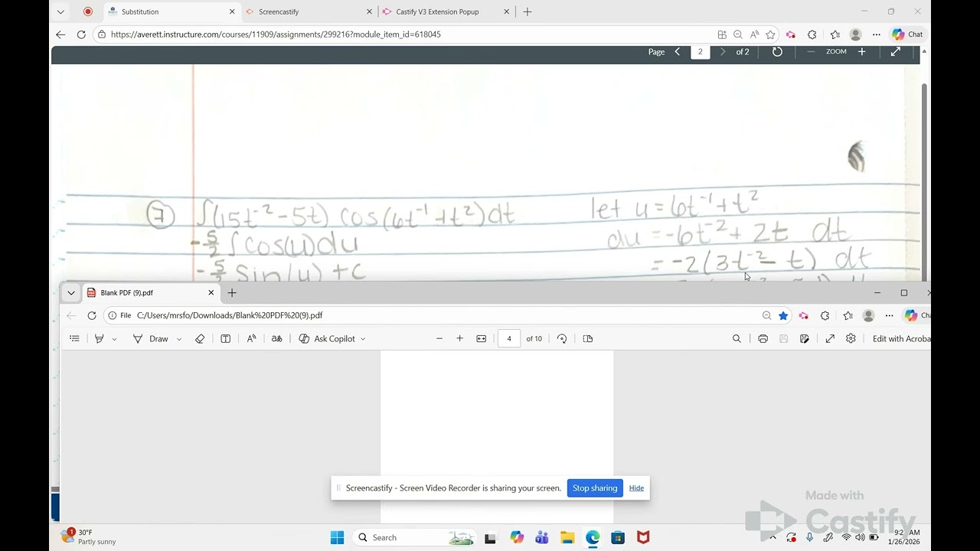
Task: Open the PDF table of contents panel
Action: 74,338
